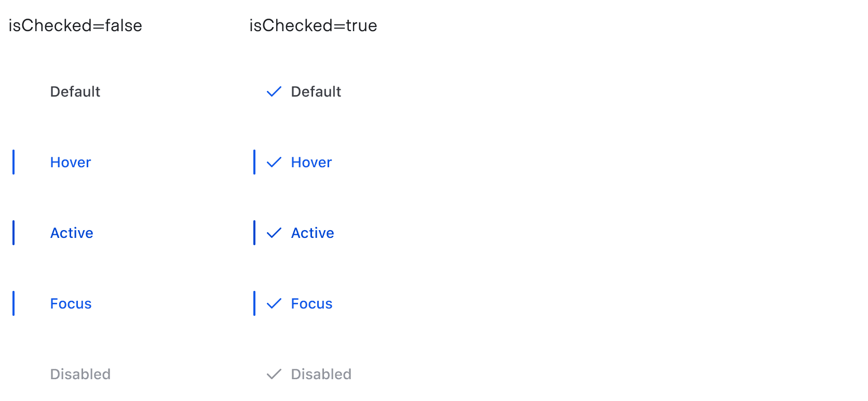This screenshot has height=401, width=868.
Task: Click the checkmark icon beside checked Default
Action: [x=274, y=92]
